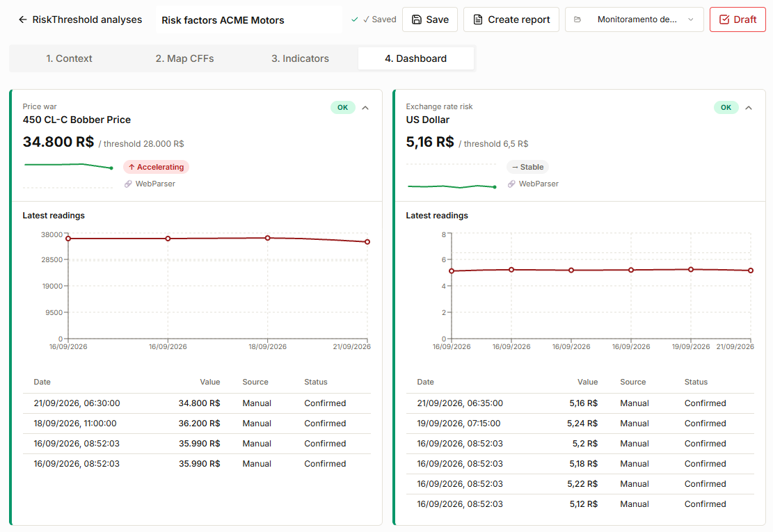Select the 4. Dashboard tab
This screenshot has height=532, width=773.
[x=415, y=58]
